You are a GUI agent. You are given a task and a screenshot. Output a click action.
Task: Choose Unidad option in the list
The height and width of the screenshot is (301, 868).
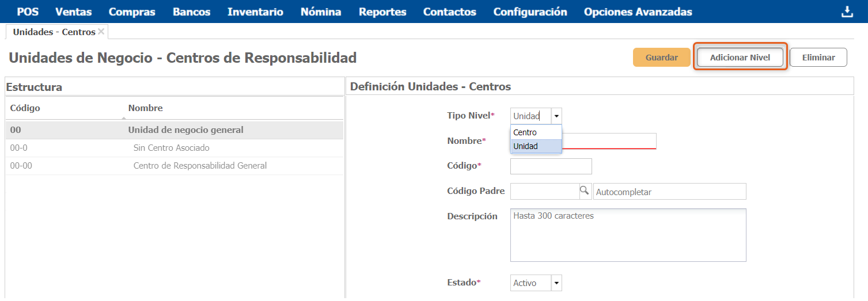[x=536, y=146]
